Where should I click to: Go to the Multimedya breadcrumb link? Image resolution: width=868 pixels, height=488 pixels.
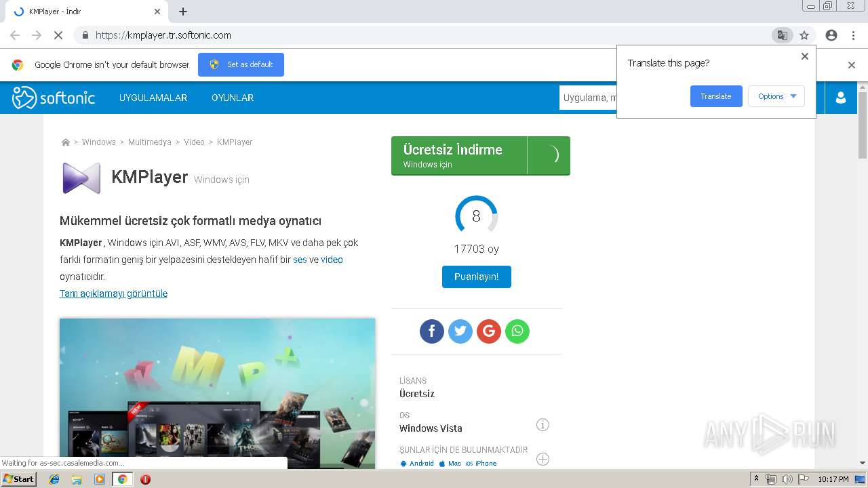(x=150, y=142)
